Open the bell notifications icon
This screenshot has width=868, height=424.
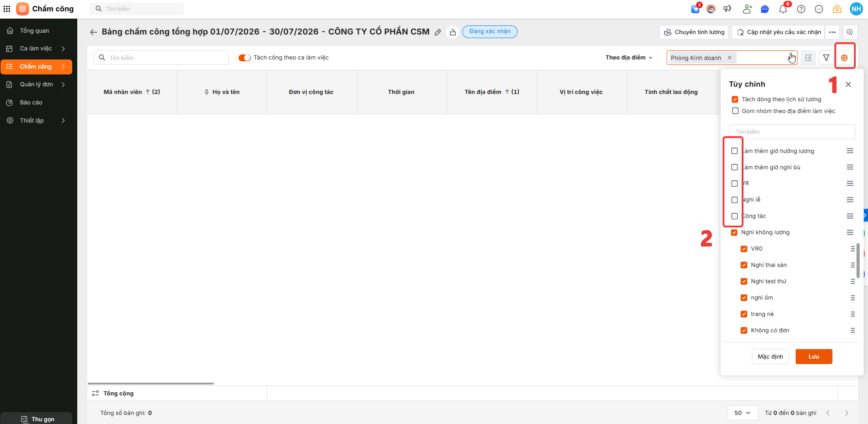click(783, 9)
